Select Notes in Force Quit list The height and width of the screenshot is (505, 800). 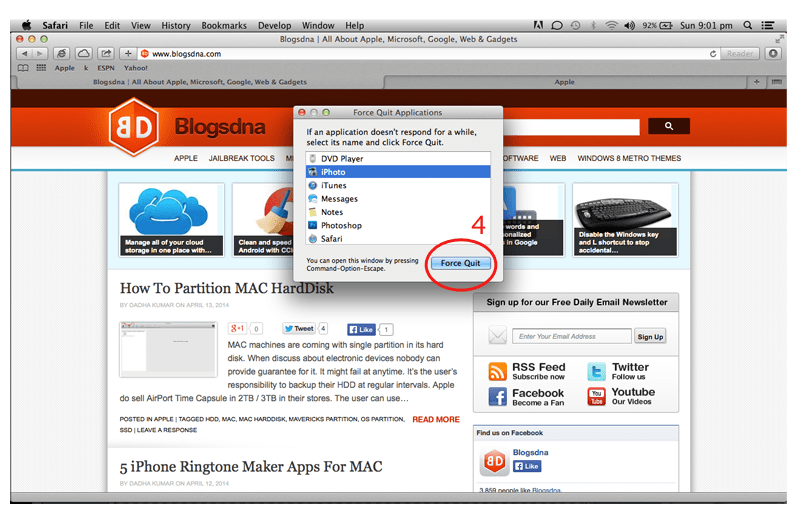tap(398, 212)
